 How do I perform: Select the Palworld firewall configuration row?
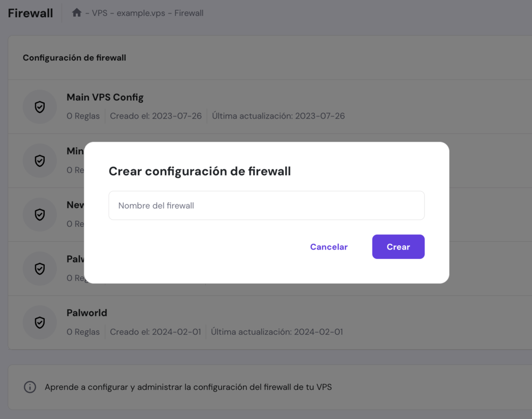click(x=87, y=313)
